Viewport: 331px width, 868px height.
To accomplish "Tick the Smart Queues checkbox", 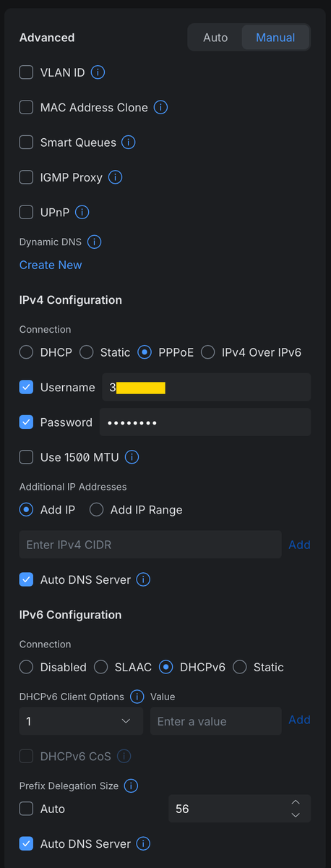I will pos(27,142).
